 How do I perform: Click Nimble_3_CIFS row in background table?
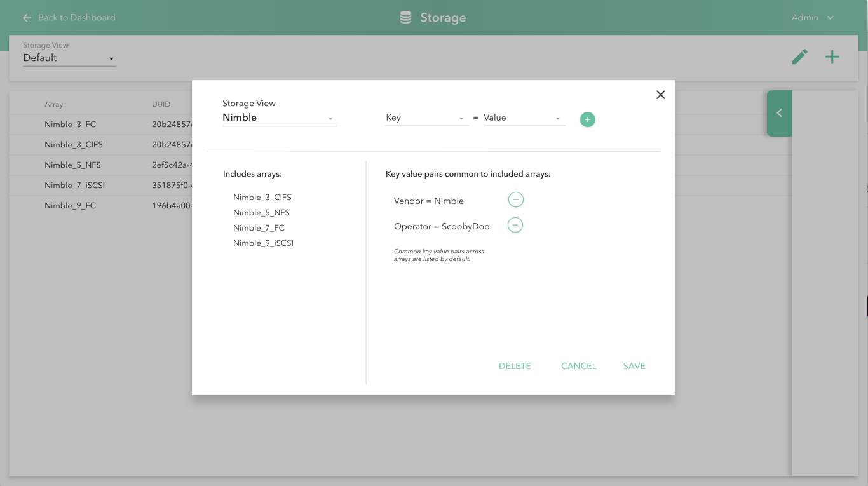pyautogui.click(x=100, y=145)
